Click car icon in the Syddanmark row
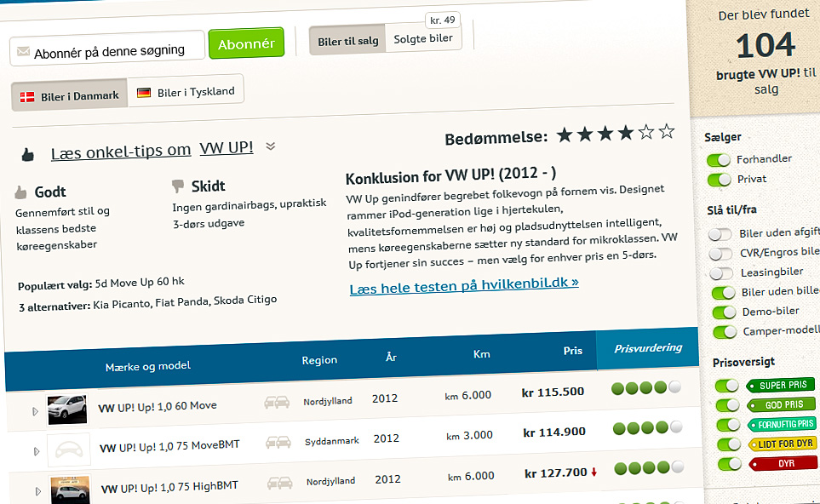Viewport: 820px width, 504px height. (278, 442)
